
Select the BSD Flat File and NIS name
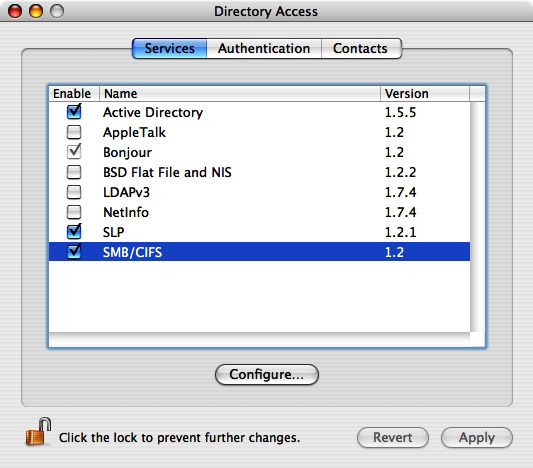click(x=167, y=172)
